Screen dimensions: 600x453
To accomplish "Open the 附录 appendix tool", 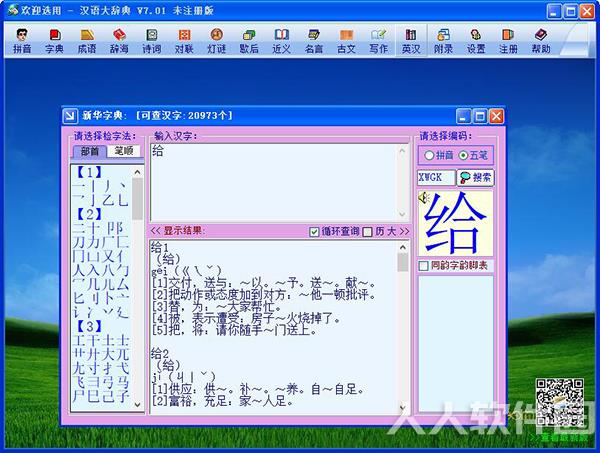I will click(443, 41).
